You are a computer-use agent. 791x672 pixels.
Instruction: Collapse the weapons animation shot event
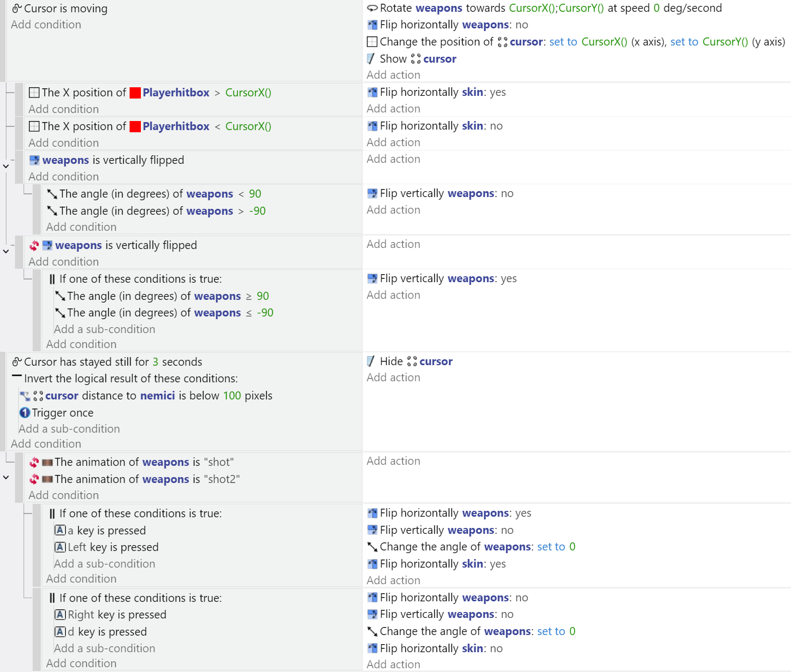click(6, 477)
